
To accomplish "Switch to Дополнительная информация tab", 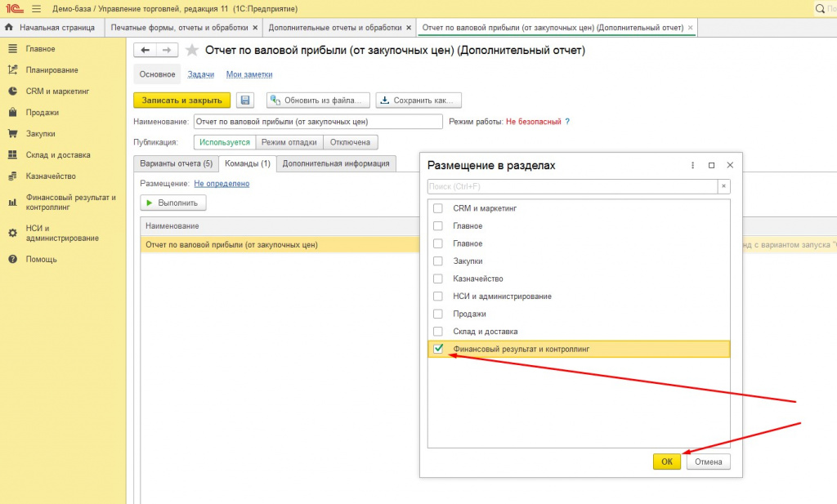I will (336, 163).
